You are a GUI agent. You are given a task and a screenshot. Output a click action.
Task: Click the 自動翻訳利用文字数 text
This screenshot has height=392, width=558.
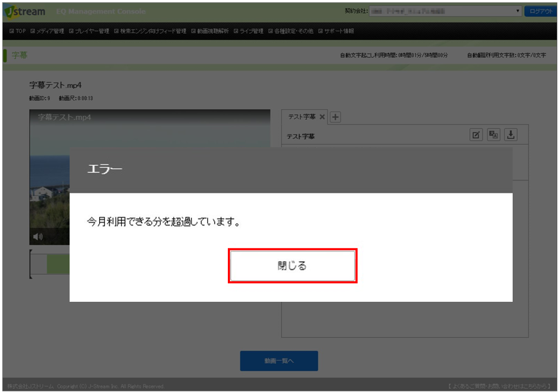click(506, 55)
